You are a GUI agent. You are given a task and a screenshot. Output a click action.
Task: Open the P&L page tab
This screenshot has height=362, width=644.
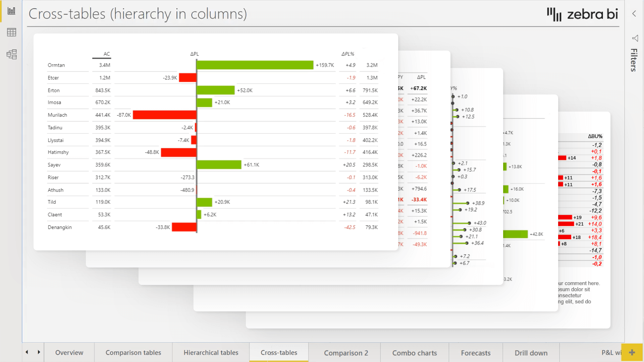click(x=611, y=353)
